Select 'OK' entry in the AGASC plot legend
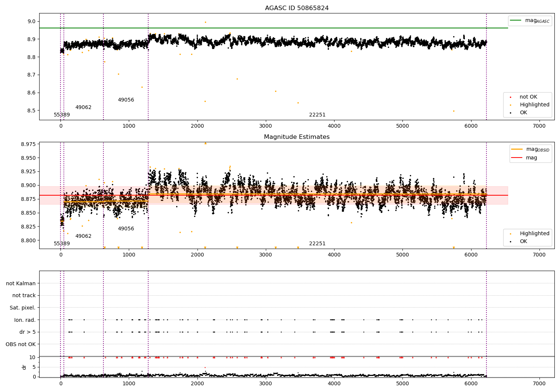Image resolution: width=560 pixels, height=392 pixels. [523, 113]
